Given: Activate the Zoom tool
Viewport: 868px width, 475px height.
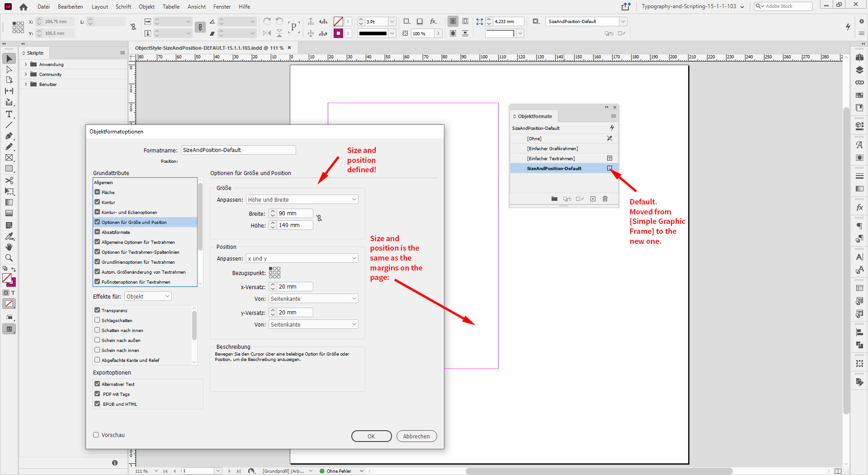Looking at the screenshot, I should [x=9, y=258].
